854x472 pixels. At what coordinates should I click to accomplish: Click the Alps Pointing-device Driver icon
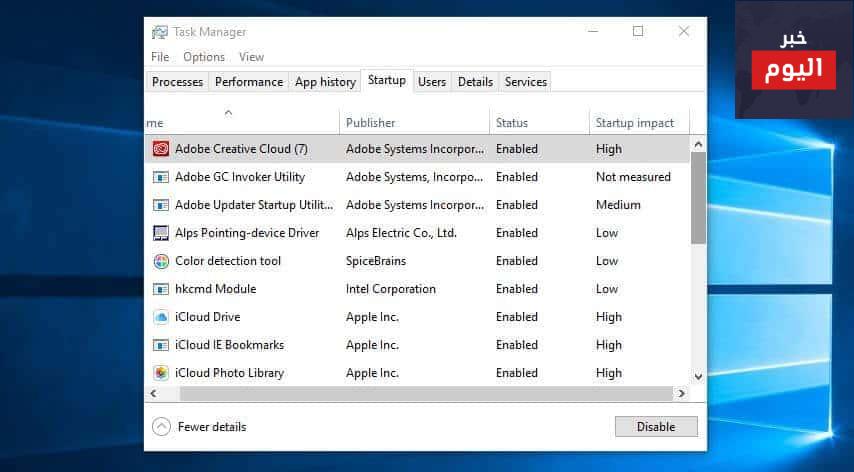pyautogui.click(x=161, y=233)
